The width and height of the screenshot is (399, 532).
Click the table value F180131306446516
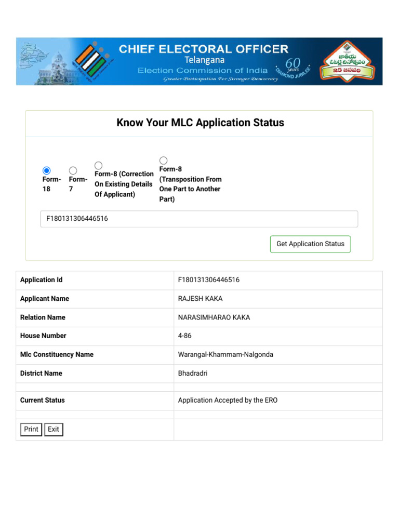pyautogui.click(x=209, y=280)
